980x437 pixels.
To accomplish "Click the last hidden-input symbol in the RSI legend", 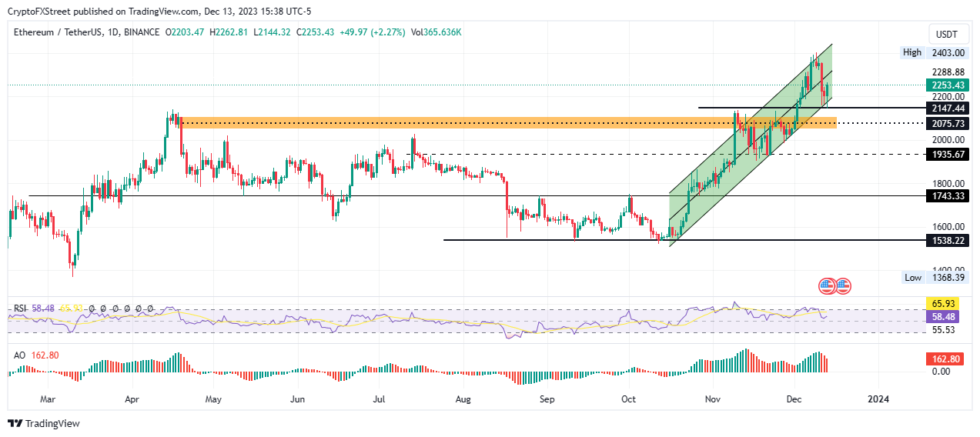I will coord(150,308).
